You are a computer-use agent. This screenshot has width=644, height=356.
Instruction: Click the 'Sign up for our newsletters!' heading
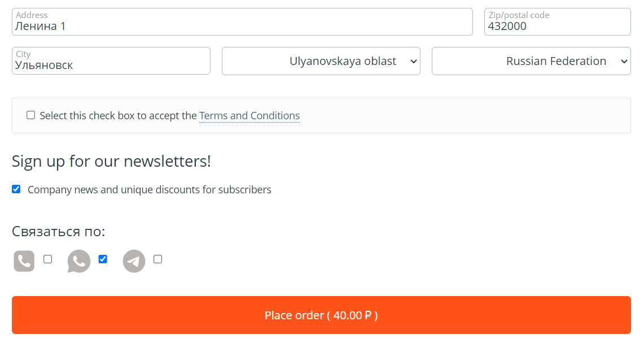tap(111, 161)
